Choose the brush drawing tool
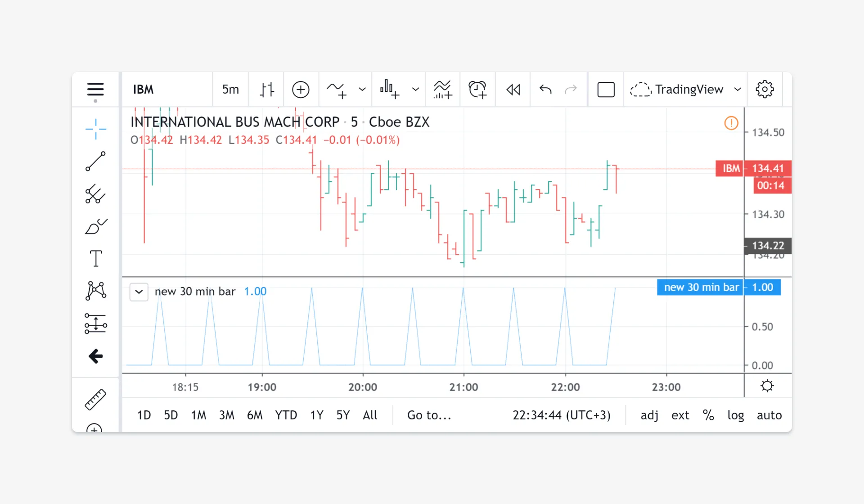The width and height of the screenshot is (864, 504). (95, 226)
